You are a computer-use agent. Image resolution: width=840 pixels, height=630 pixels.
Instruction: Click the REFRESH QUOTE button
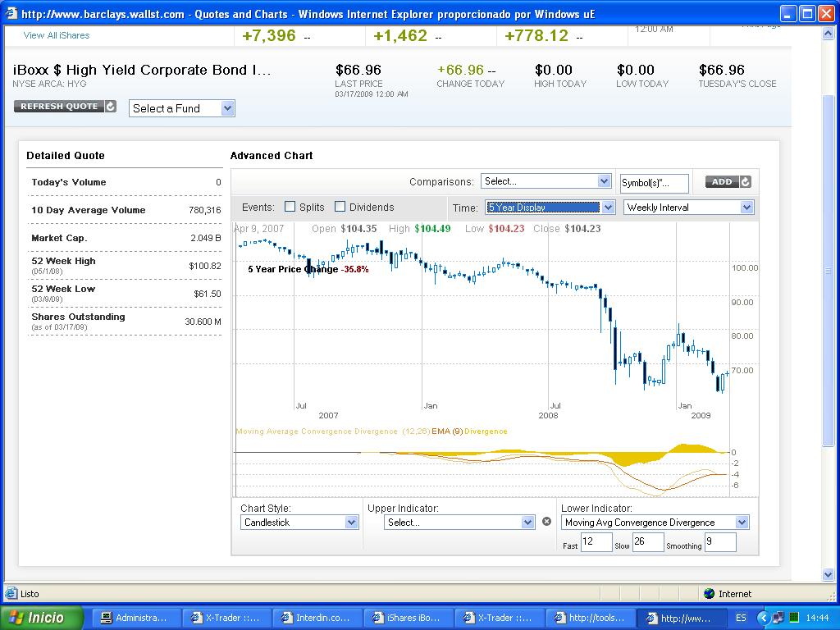65,106
